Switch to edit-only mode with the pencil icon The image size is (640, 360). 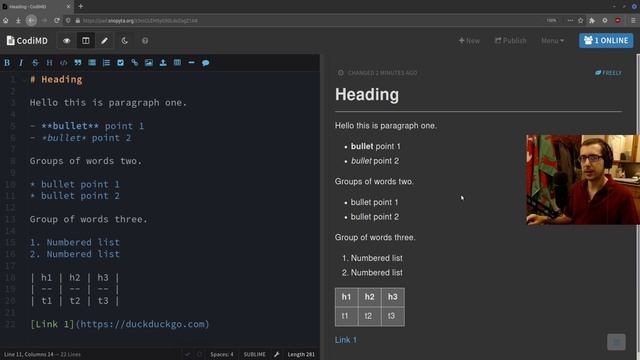(x=104, y=40)
